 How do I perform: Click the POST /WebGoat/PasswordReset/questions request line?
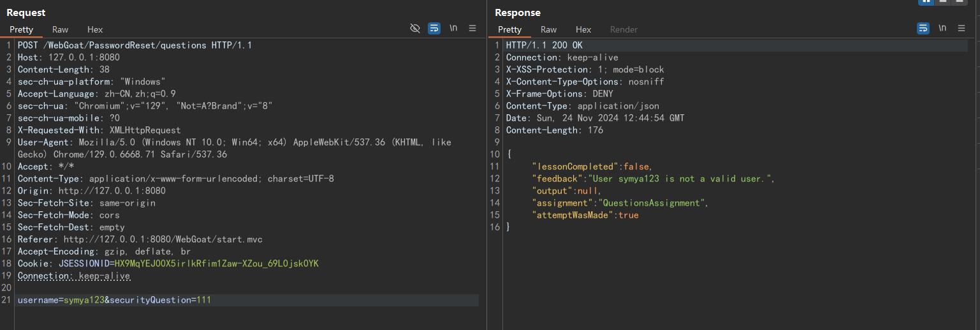135,45
